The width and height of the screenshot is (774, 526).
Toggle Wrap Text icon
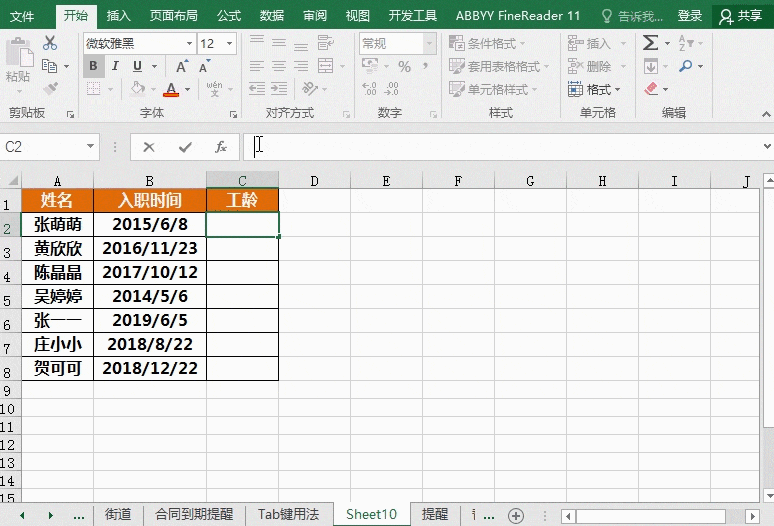pyautogui.click(x=326, y=42)
